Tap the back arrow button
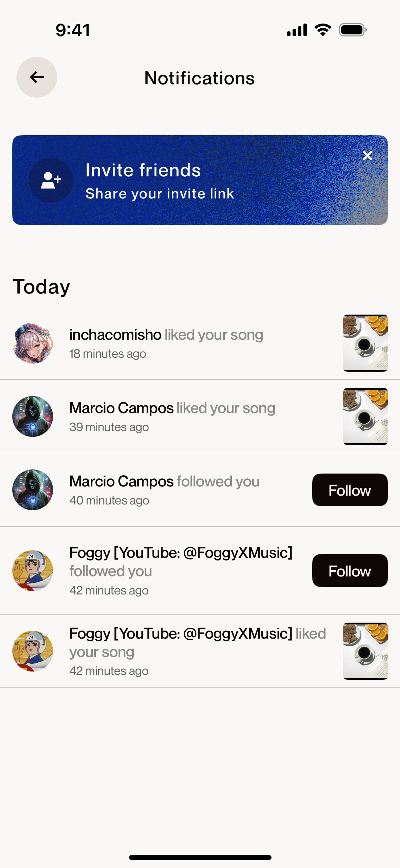The width and height of the screenshot is (400, 868). click(37, 77)
